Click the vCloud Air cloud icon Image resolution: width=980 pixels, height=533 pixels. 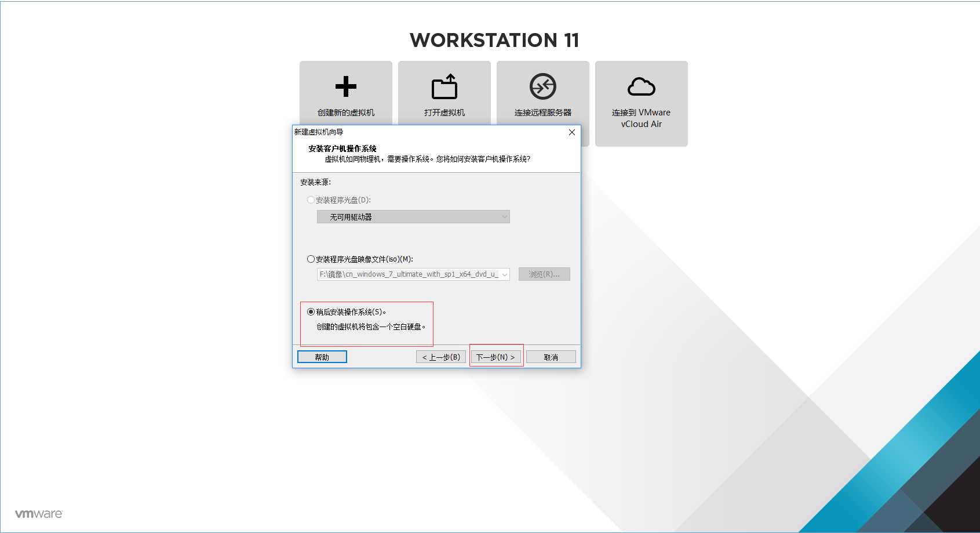tap(642, 86)
